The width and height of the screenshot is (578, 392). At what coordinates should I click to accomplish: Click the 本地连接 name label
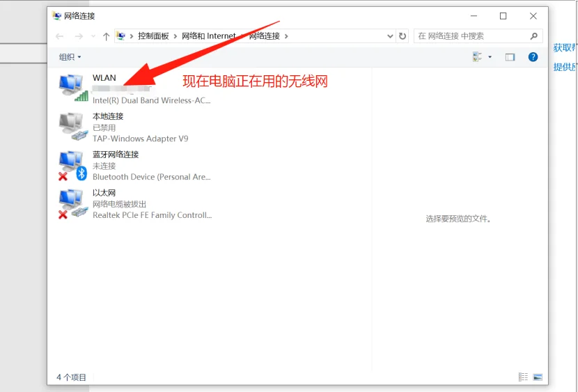tap(108, 116)
